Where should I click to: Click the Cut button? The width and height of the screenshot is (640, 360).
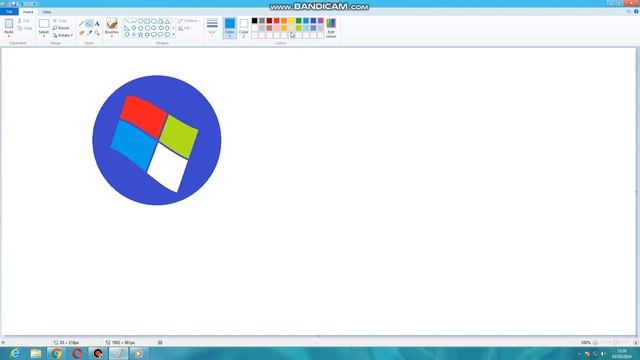coord(24,20)
